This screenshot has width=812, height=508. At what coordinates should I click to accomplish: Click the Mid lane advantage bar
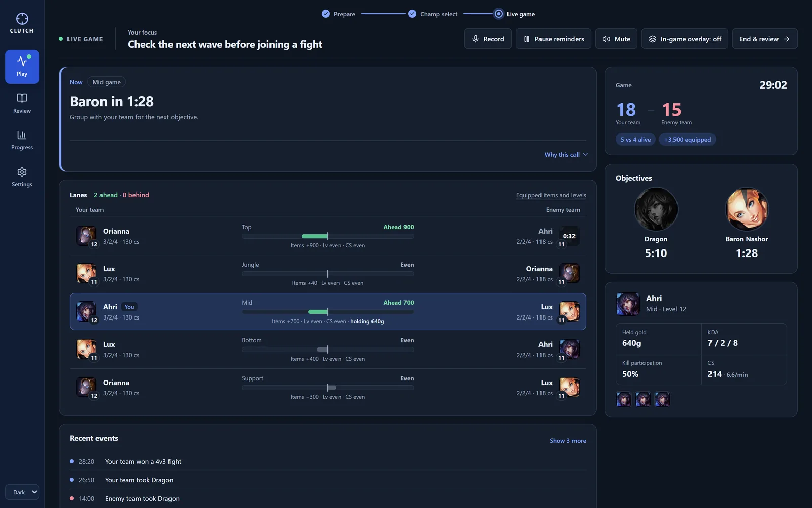pos(328,312)
